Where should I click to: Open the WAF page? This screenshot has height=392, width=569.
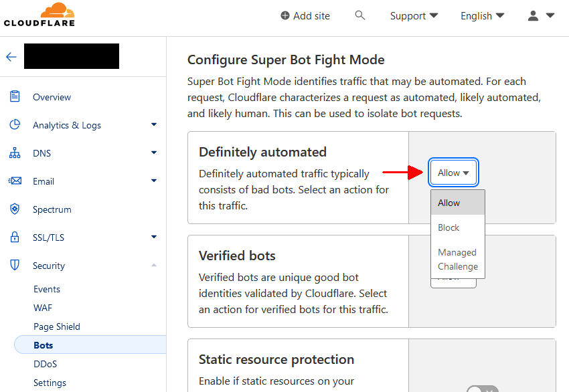[x=43, y=308]
